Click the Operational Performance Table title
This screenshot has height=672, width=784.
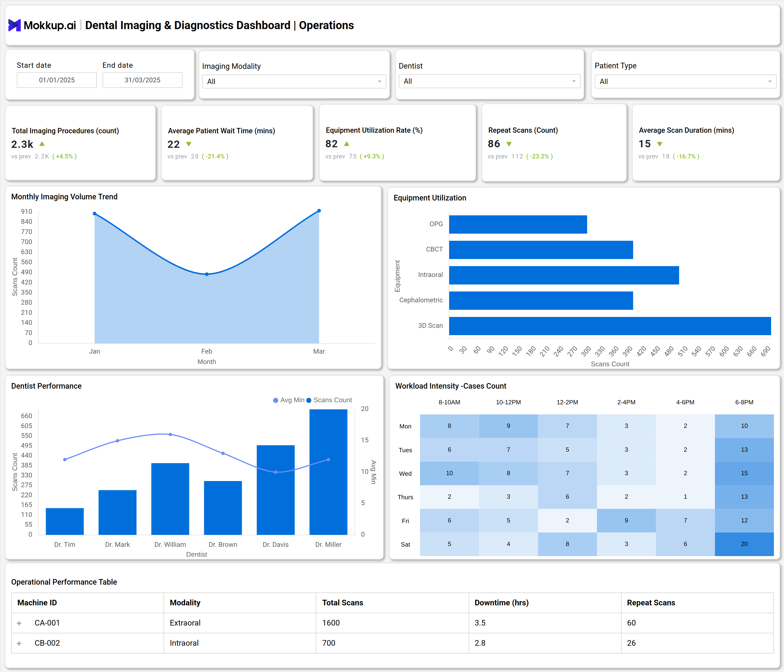[64, 582]
